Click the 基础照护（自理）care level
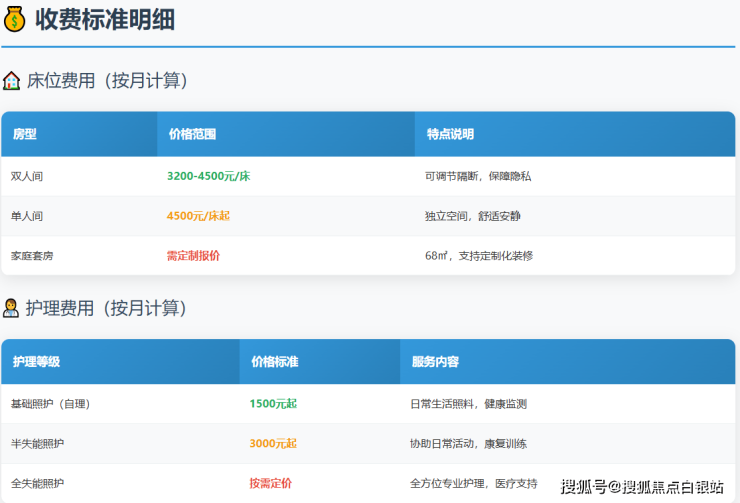 pyautogui.click(x=50, y=404)
